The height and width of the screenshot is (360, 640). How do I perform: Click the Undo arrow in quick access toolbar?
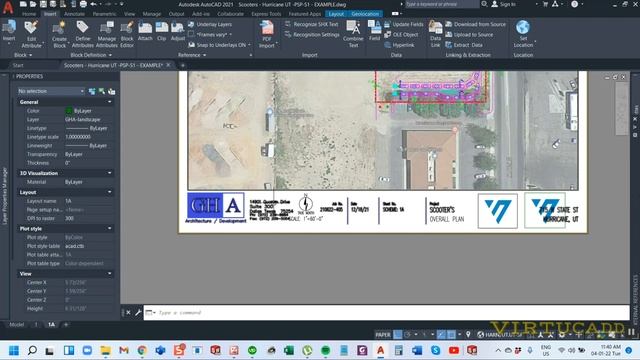pos(93,4)
